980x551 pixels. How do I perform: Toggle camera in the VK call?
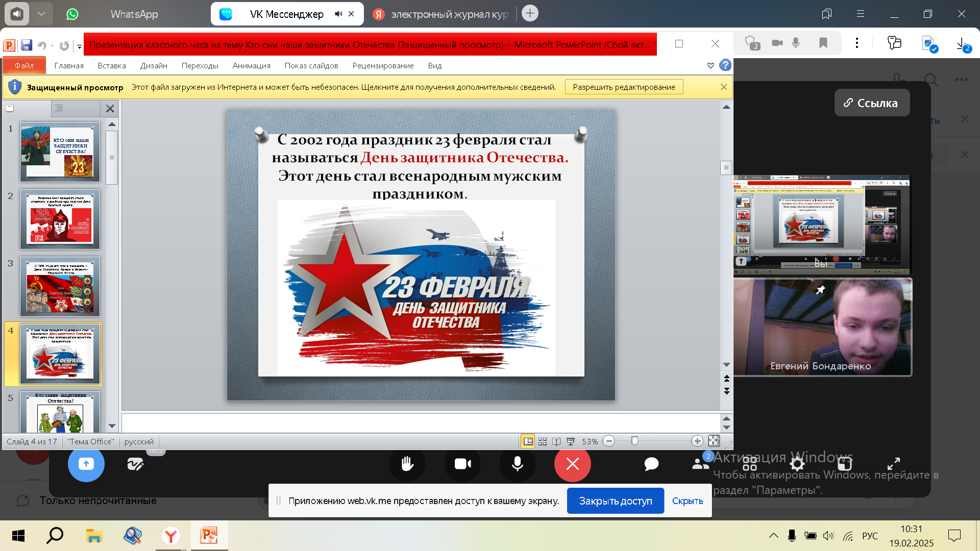click(462, 464)
